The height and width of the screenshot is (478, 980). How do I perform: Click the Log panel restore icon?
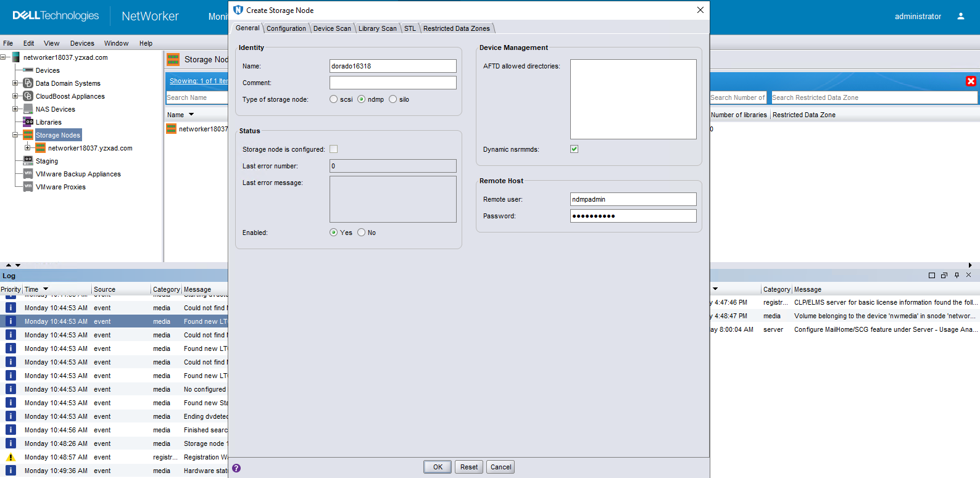pyautogui.click(x=944, y=276)
